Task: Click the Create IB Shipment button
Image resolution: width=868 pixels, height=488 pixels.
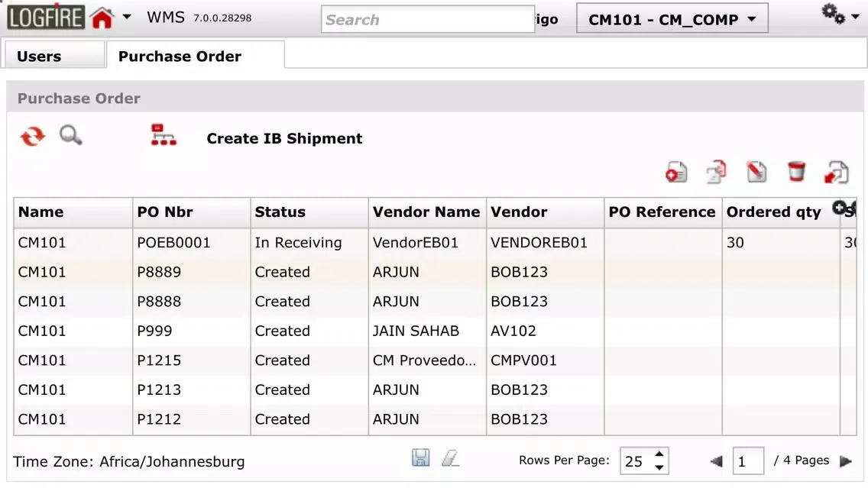Action: pyautogui.click(x=284, y=138)
